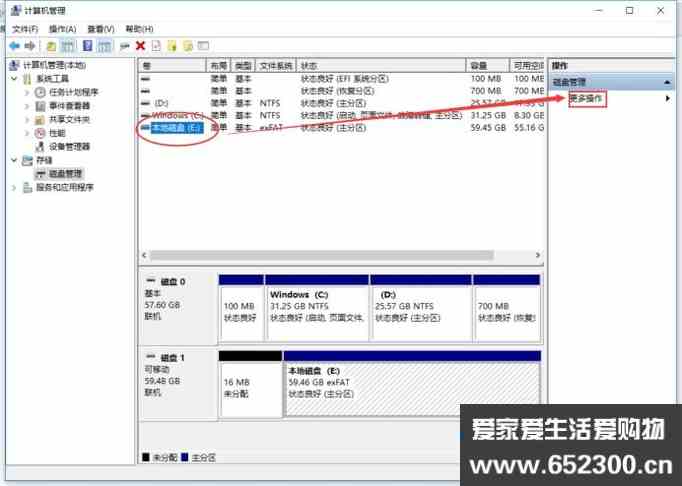The height and width of the screenshot is (486, 682).
Task: Expand the 性能 tree node
Action: pos(27,133)
